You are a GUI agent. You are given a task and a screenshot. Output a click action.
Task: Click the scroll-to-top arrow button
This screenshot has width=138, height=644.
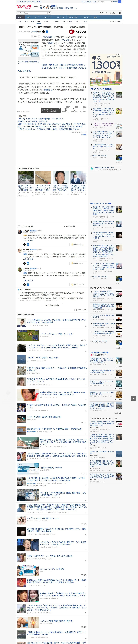coord(133,398)
